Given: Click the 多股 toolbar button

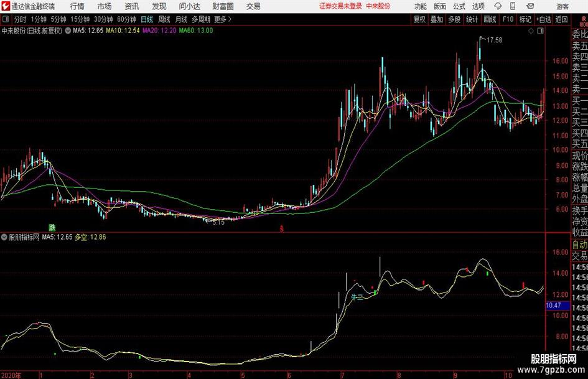Looking at the screenshot, I should point(454,19).
